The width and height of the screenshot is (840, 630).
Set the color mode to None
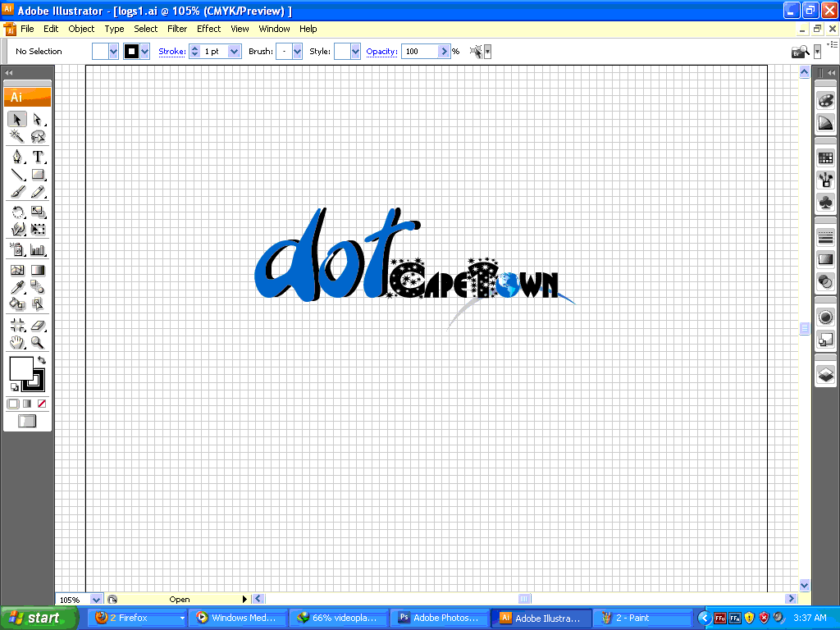pos(42,404)
